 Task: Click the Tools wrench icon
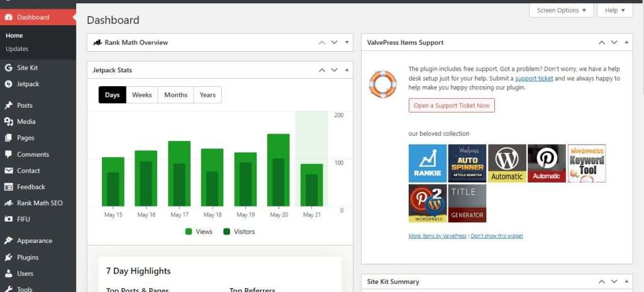[x=9, y=289]
